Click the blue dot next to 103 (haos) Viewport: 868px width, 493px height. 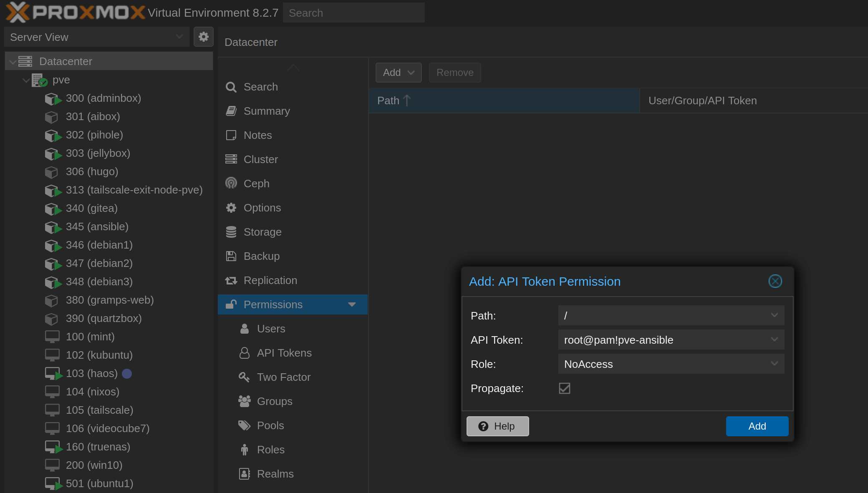pos(127,373)
